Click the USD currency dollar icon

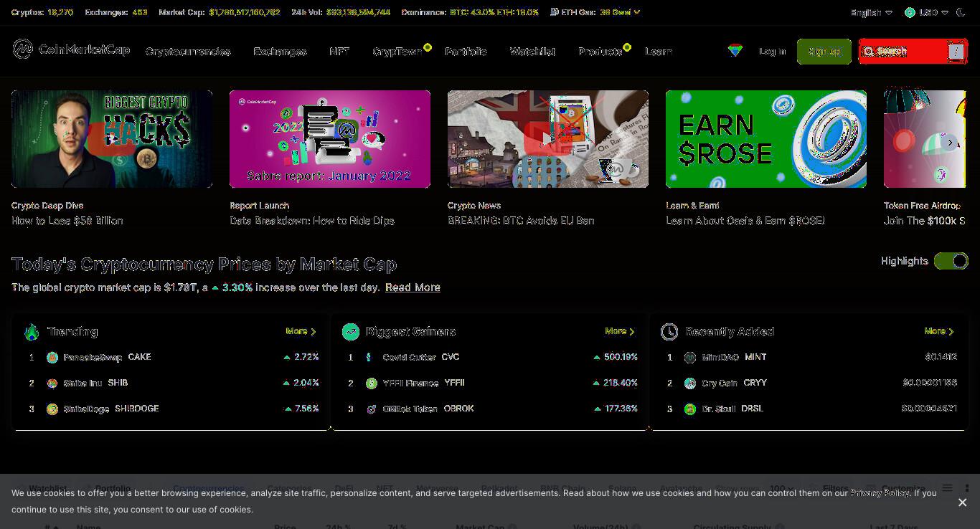point(910,12)
